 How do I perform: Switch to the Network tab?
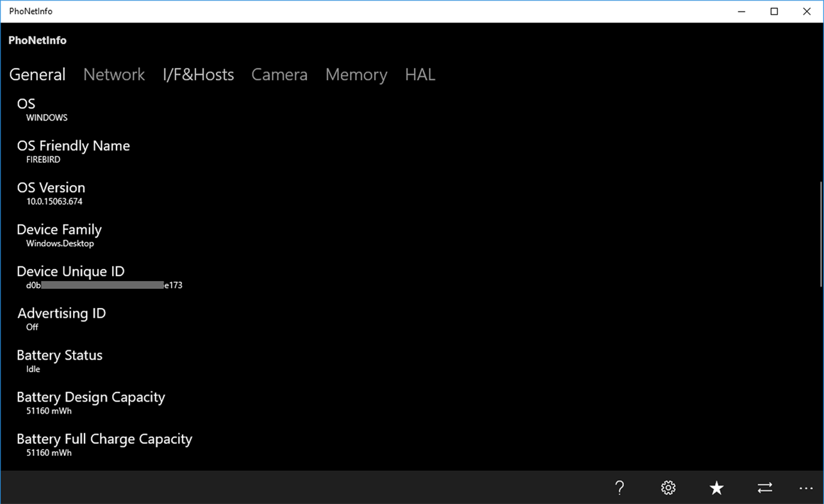coord(113,74)
